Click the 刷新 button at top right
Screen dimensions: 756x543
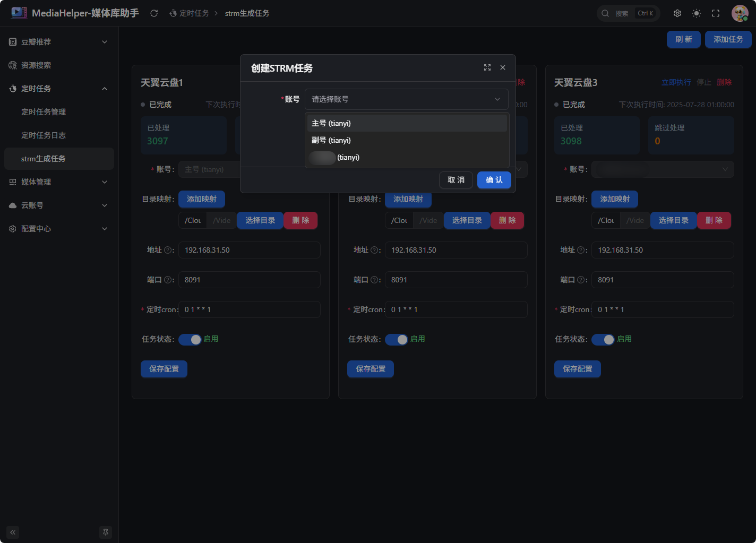point(684,39)
